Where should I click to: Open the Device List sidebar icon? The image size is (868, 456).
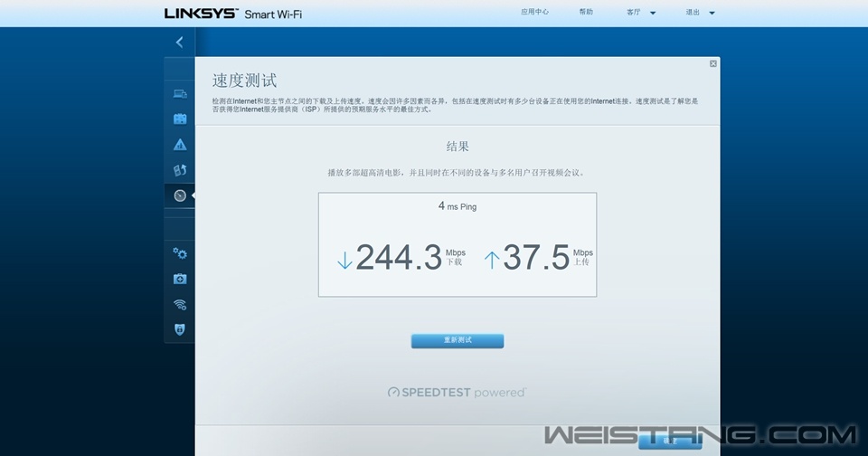tap(180, 94)
